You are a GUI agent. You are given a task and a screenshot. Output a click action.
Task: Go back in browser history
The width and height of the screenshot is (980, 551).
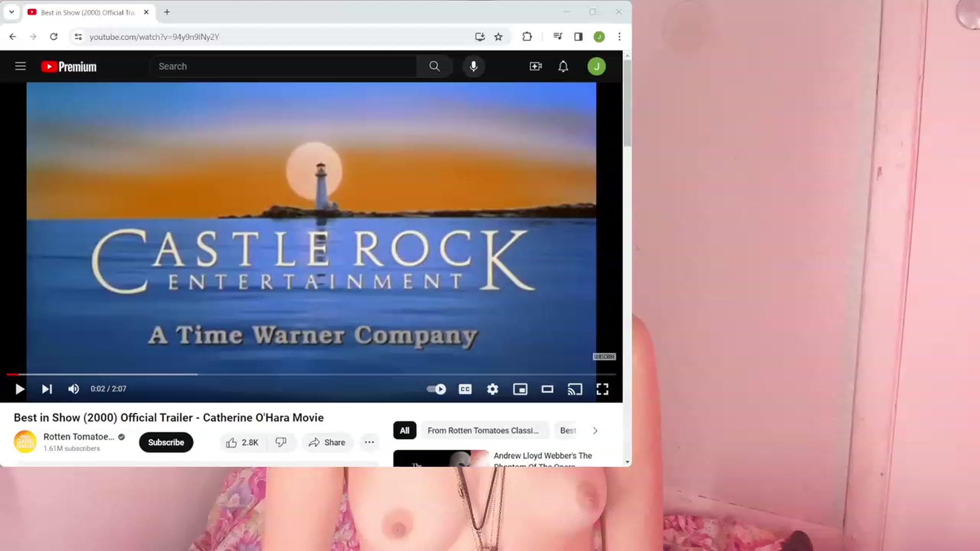click(13, 37)
